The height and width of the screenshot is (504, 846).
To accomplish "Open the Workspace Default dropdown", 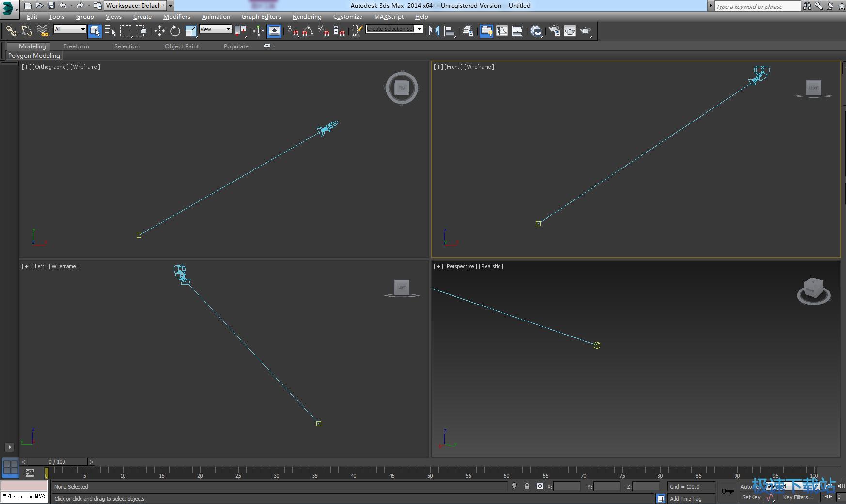I will [135, 6].
